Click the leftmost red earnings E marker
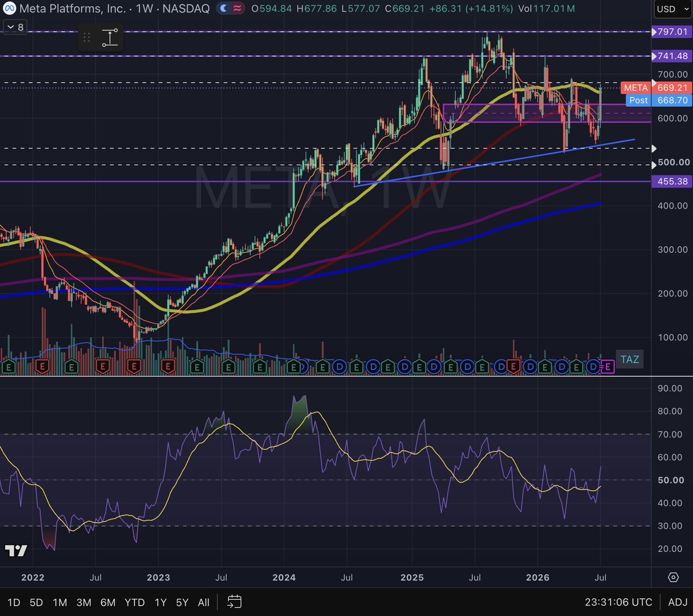 click(x=42, y=367)
